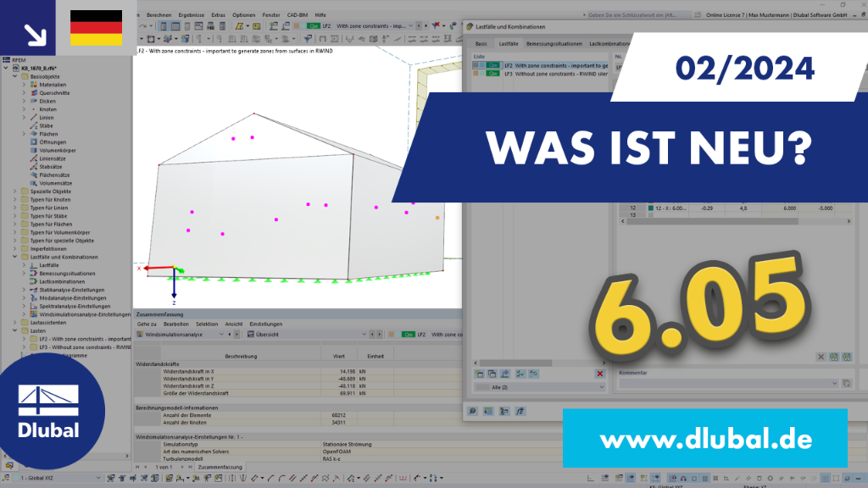Select the Bemessungssituationen navigator tree item

pyautogui.click(x=67, y=274)
